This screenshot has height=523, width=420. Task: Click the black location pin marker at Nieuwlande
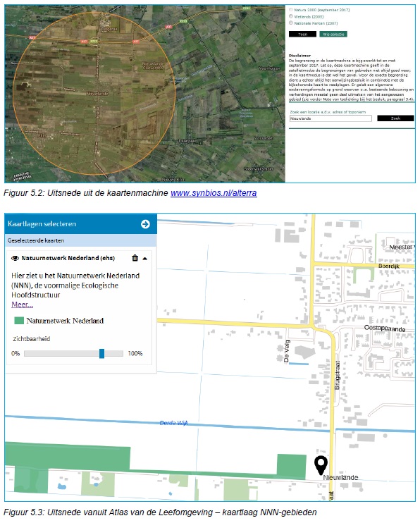click(x=321, y=465)
